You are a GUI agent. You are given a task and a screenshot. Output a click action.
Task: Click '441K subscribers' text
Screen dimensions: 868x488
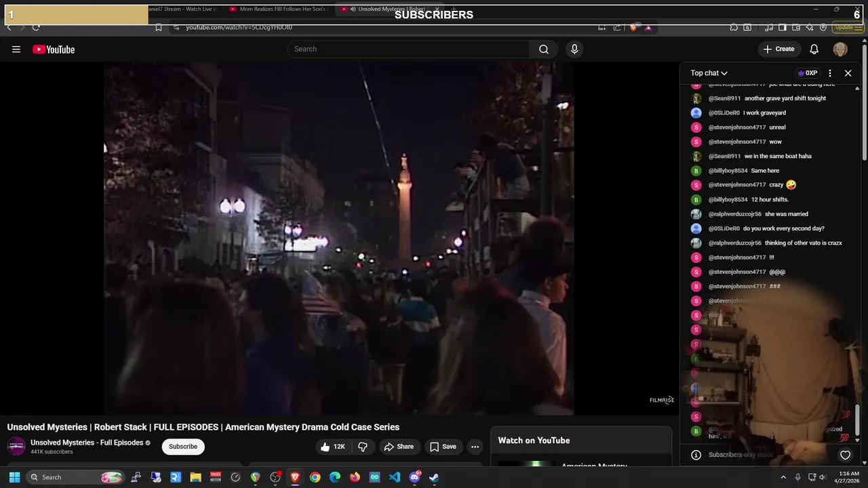tap(52, 452)
